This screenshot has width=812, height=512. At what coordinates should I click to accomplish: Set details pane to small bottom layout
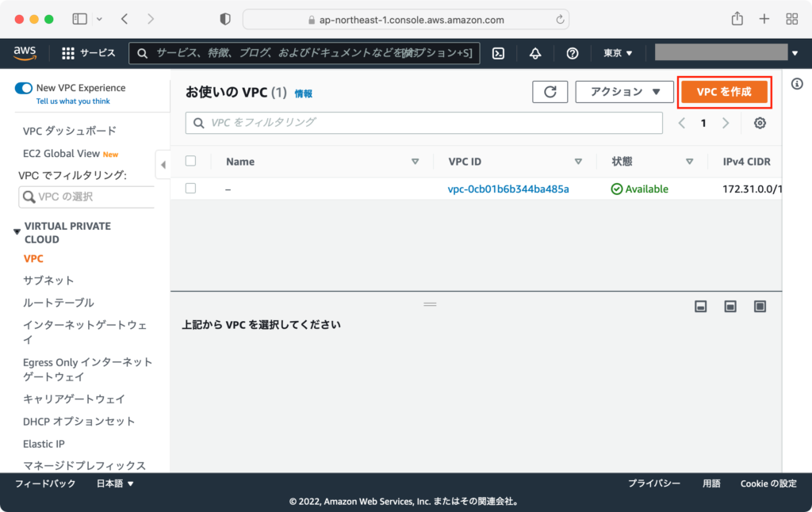pos(701,307)
